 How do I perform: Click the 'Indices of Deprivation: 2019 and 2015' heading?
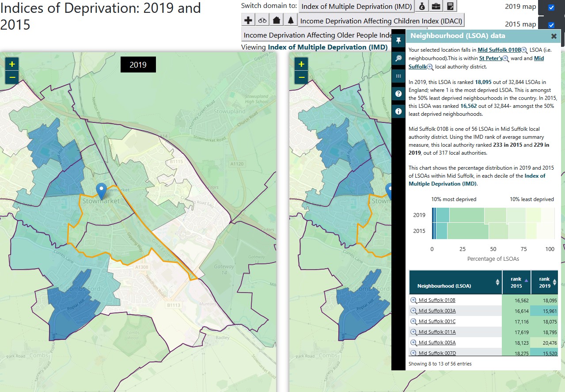pos(101,16)
